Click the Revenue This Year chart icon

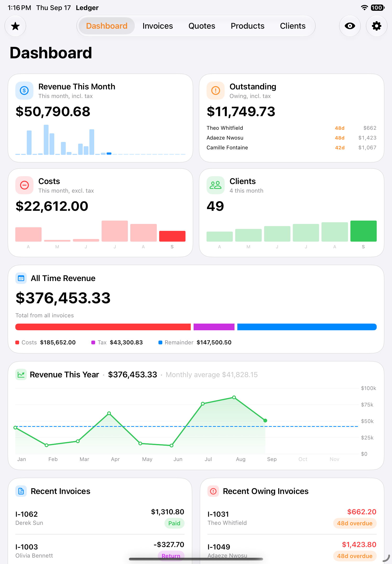tap(21, 374)
